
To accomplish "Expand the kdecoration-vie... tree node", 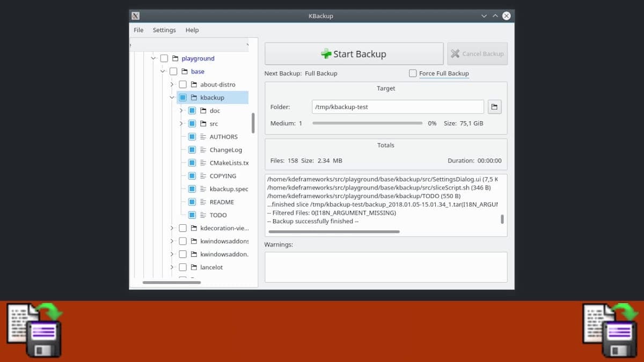I will click(x=172, y=228).
